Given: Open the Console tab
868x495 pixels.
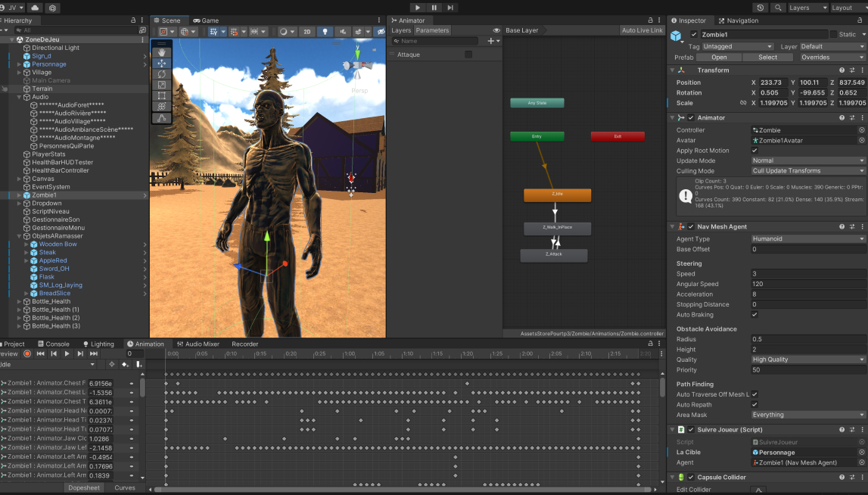Looking at the screenshot, I should 53,344.
